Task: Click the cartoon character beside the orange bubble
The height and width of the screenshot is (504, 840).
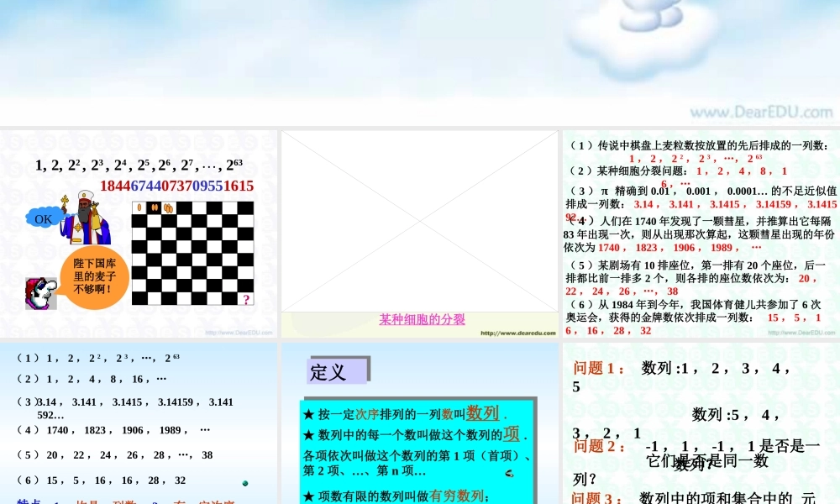Action: [x=40, y=293]
